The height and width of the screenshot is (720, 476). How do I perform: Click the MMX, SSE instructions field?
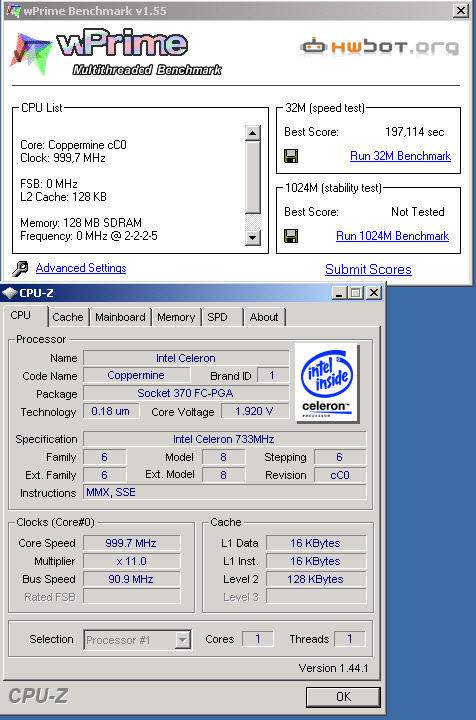coord(224,493)
